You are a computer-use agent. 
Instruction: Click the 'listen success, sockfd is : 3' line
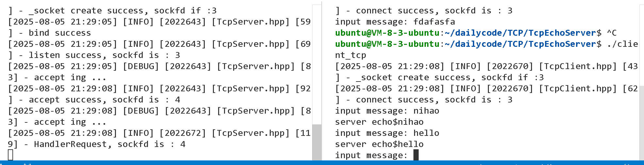[94, 55]
